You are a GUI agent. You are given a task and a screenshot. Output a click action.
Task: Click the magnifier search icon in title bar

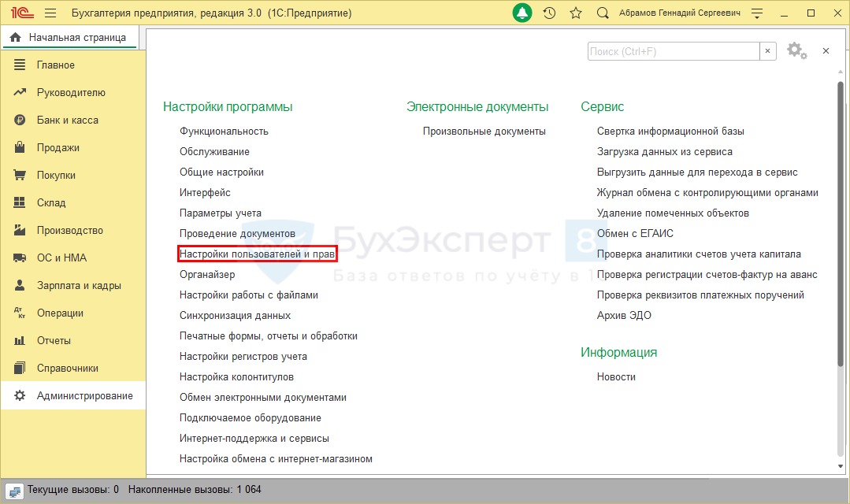tap(603, 13)
